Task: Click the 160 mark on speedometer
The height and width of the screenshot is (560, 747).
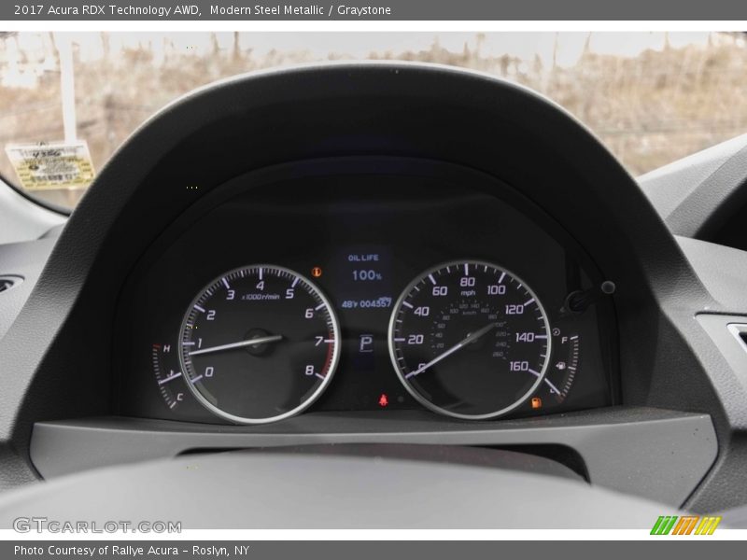Action: [519, 366]
